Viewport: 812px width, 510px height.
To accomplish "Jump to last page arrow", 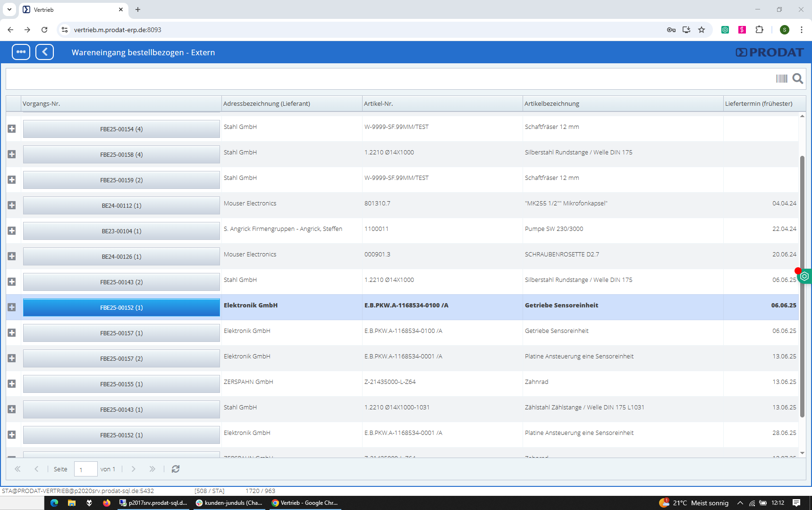I will point(152,469).
